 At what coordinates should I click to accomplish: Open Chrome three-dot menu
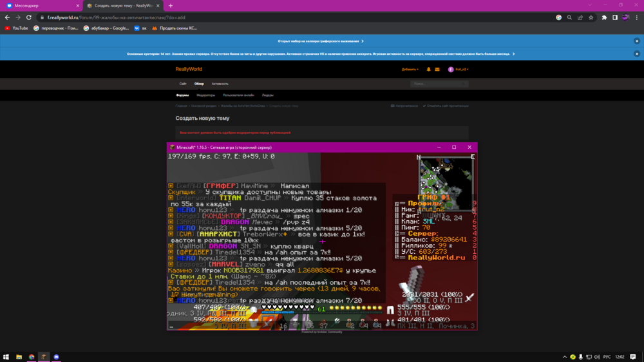(637, 17)
